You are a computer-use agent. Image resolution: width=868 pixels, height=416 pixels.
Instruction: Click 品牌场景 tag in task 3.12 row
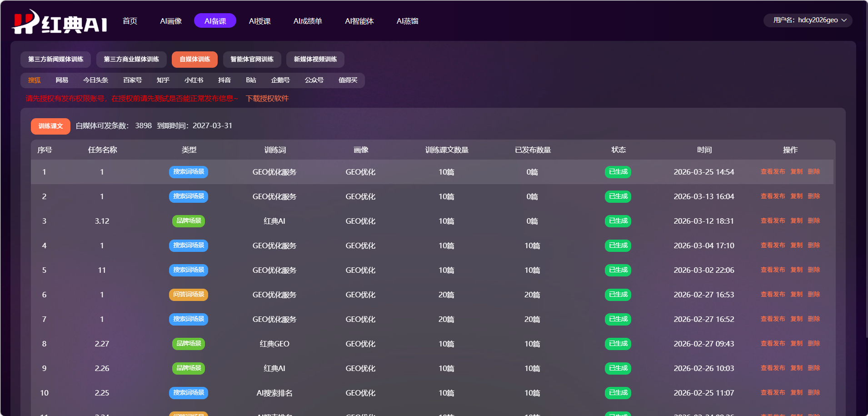(189, 221)
